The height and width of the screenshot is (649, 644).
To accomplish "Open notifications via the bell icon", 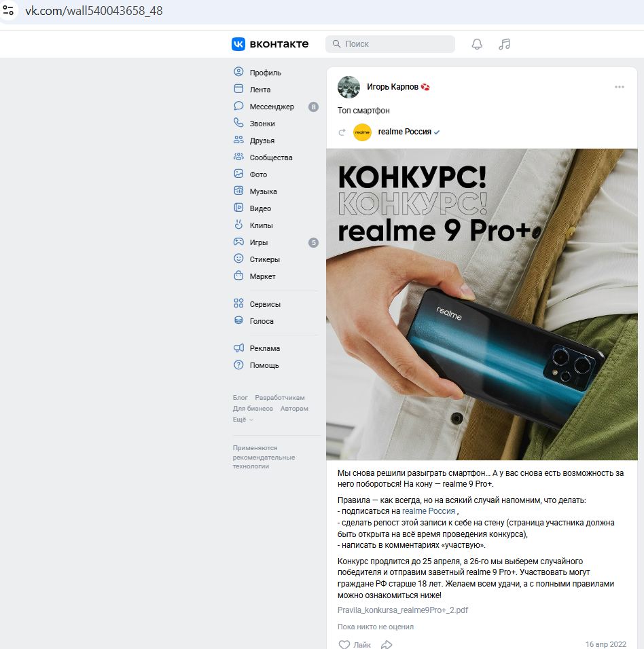I will (476, 43).
